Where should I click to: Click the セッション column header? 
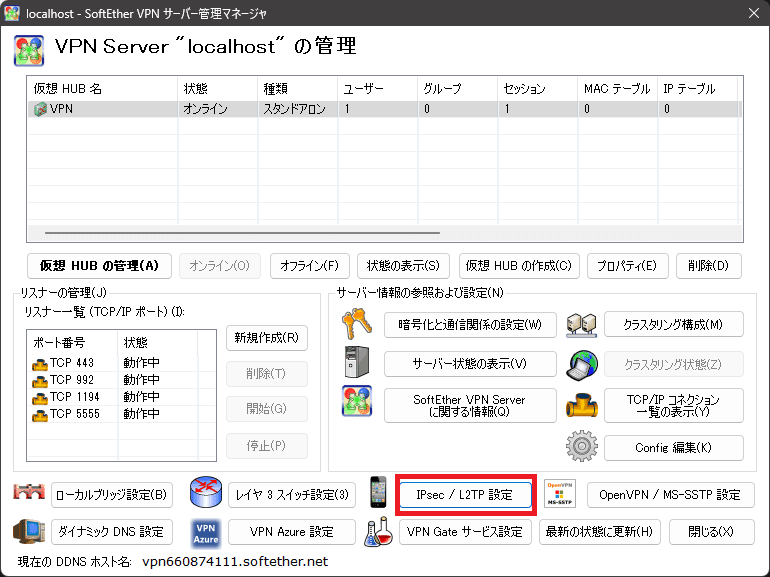click(538, 89)
